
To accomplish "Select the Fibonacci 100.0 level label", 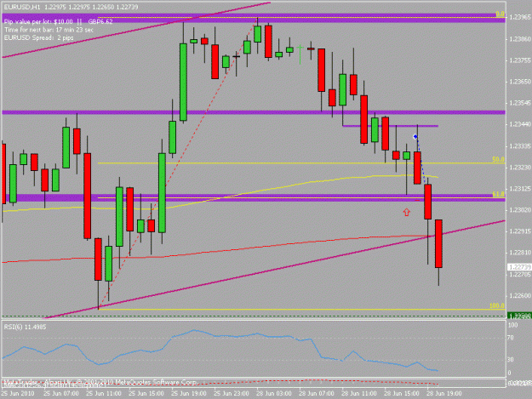I will pos(497,305).
